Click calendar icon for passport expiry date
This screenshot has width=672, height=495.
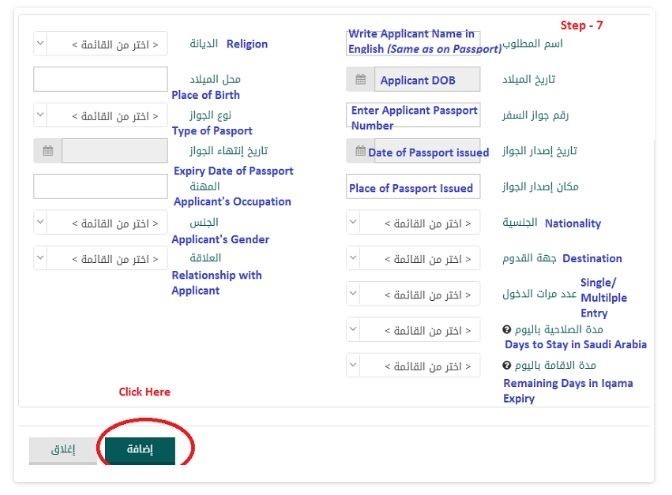[x=47, y=151]
